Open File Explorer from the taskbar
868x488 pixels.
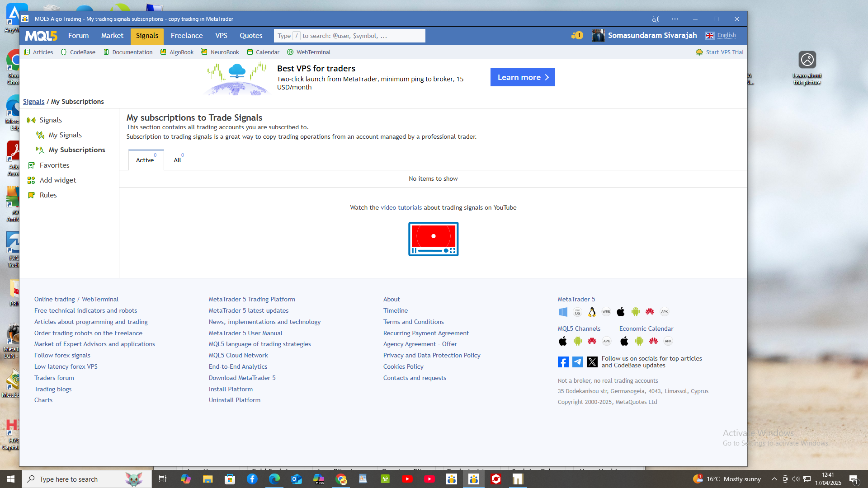[208, 479]
